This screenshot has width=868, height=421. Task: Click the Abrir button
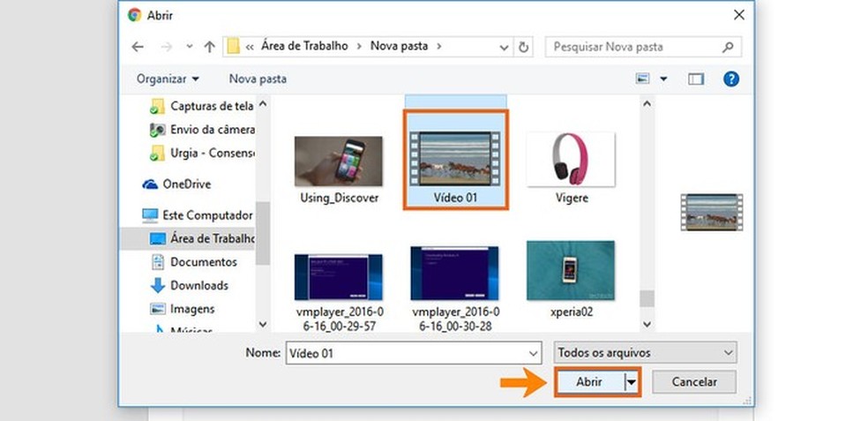pos(589,381)
